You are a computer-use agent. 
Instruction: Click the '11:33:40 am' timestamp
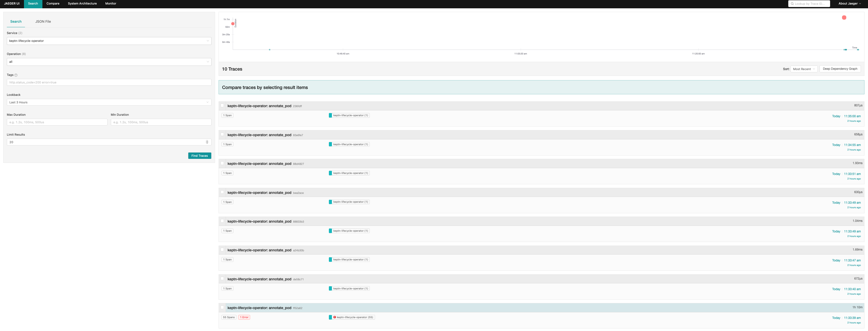click(852, 289)
